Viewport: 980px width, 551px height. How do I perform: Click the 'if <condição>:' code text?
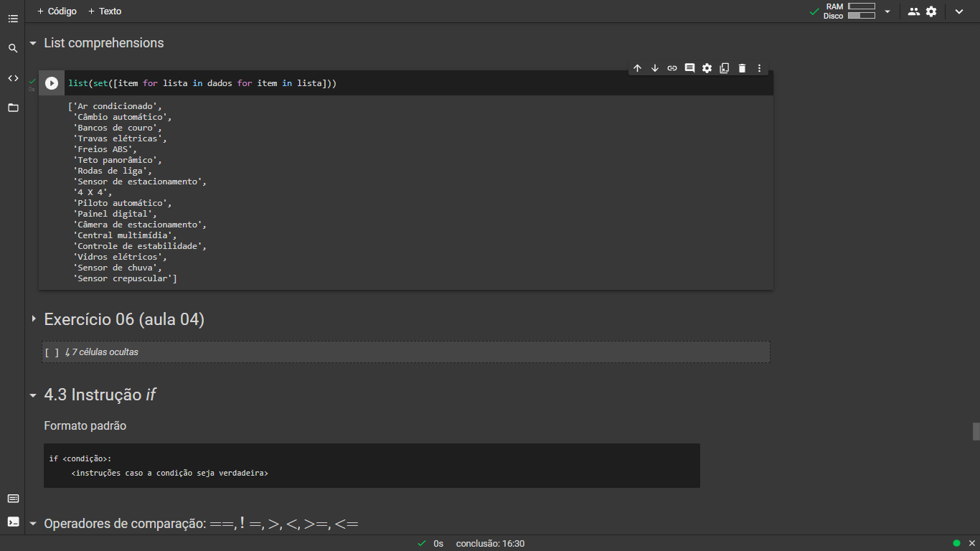80,458
